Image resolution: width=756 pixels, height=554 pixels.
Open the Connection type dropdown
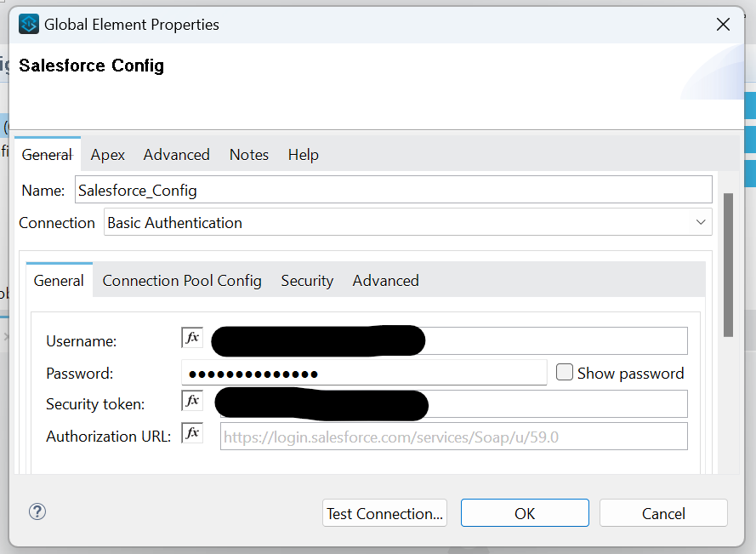click(406, 222)
